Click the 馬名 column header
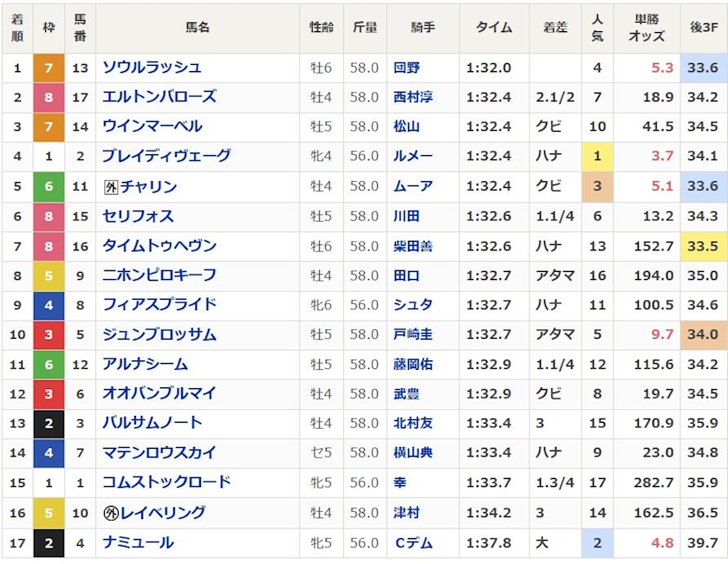This screenshot has width=728, height=564. point(198,28)
